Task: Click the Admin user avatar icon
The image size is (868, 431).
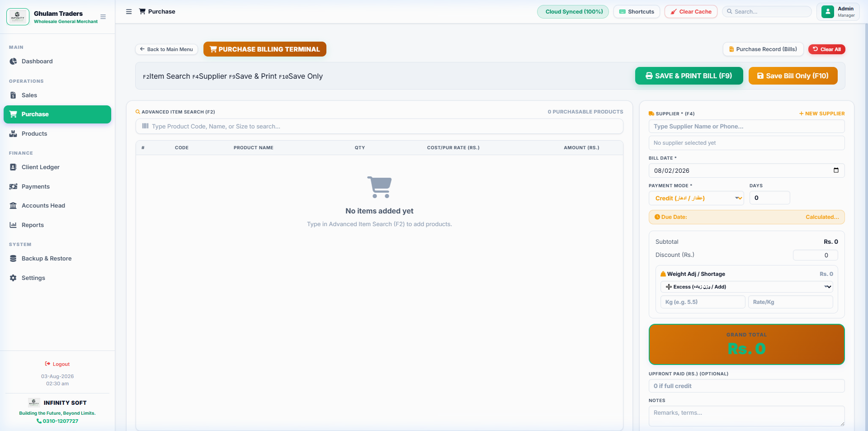Action: point(828,12)
